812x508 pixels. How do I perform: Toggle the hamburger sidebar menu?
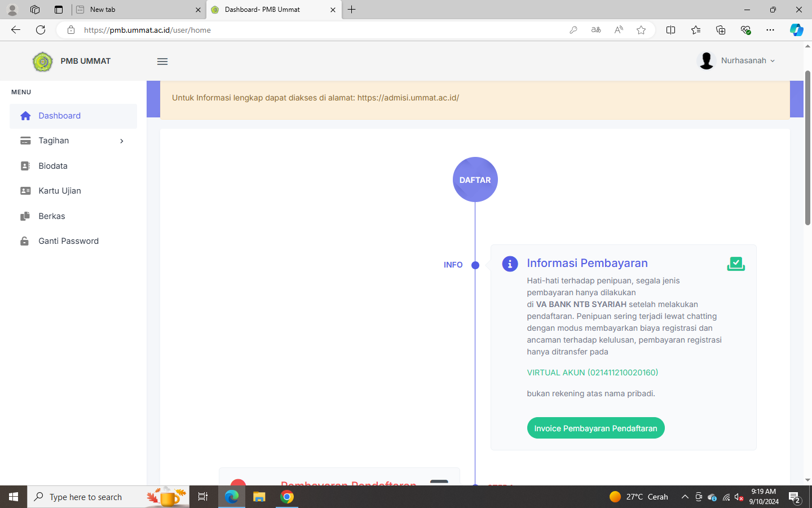click(x=162, y=62)
